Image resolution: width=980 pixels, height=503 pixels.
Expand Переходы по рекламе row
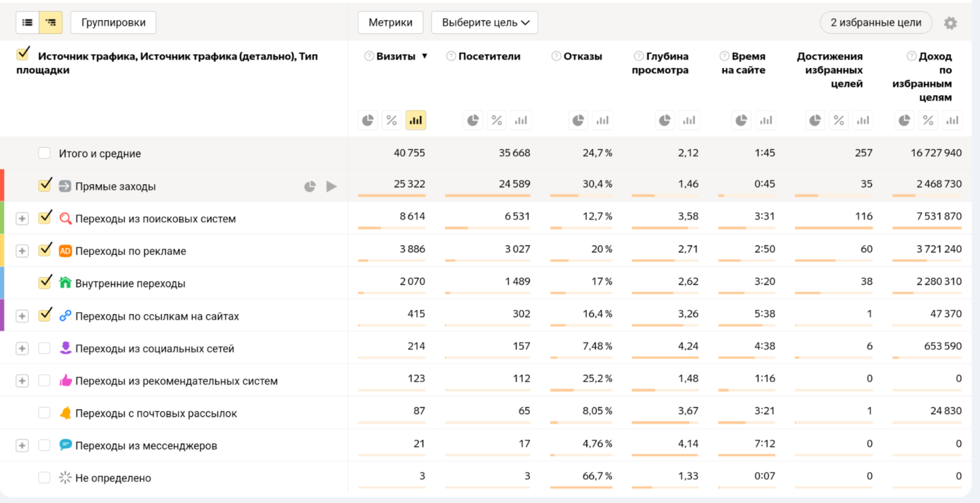[22, 251]
